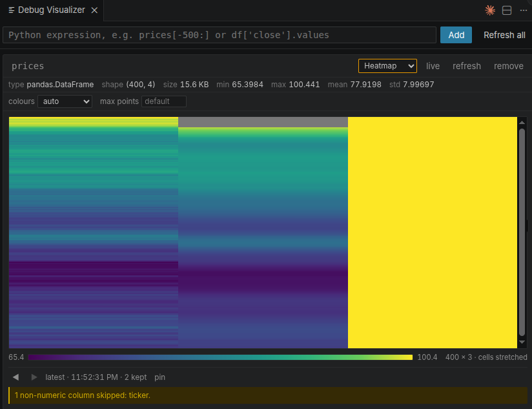
Task: Click the first heatmap column
Action: [94, 233]
